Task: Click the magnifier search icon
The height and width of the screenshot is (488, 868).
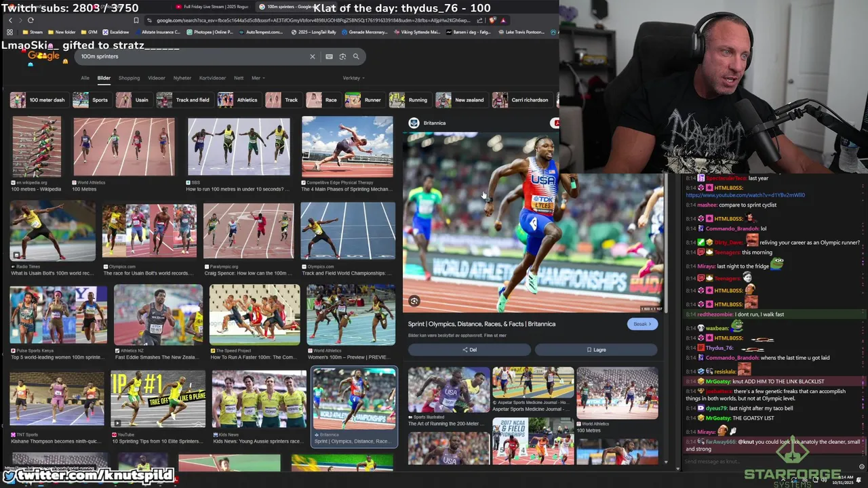Action: point(356,56)
